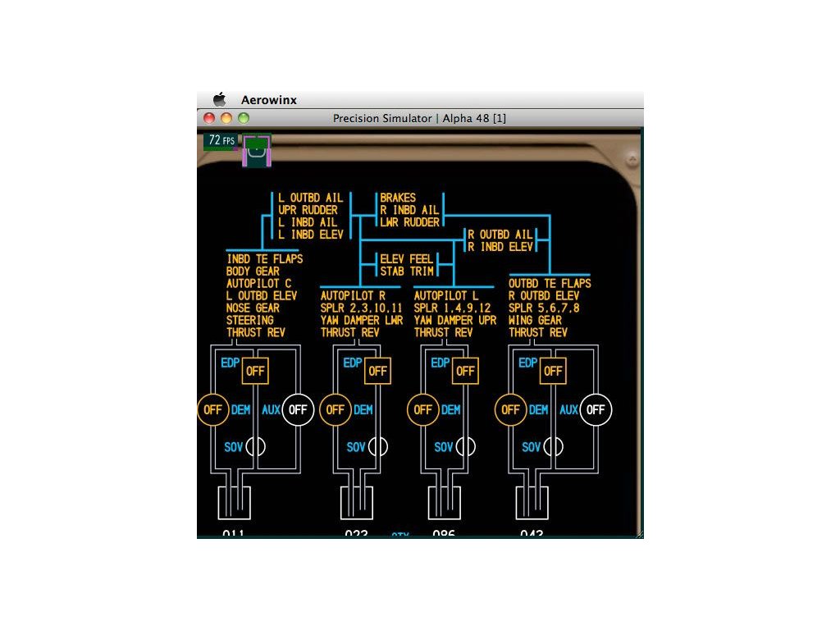
Task: Click system 4 hydraulic reservoir symbol
Action: pos(532,503)
